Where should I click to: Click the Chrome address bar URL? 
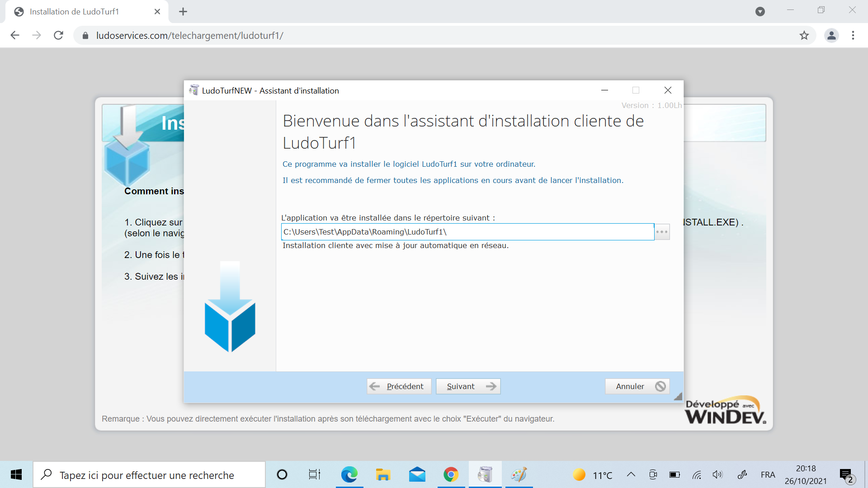coord(190,35)
